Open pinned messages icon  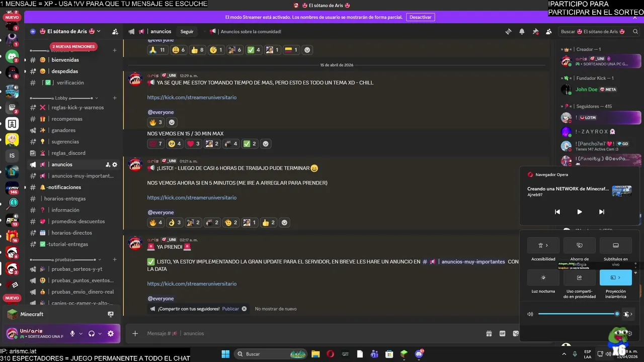pos(535,31)
